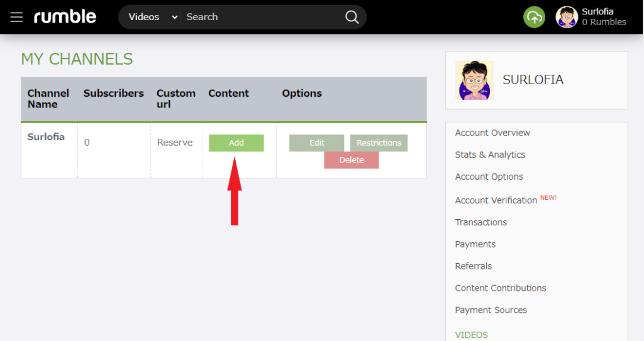Open the Surlofia channel name link
Viewport: 644px width, 341px height.
46,137
